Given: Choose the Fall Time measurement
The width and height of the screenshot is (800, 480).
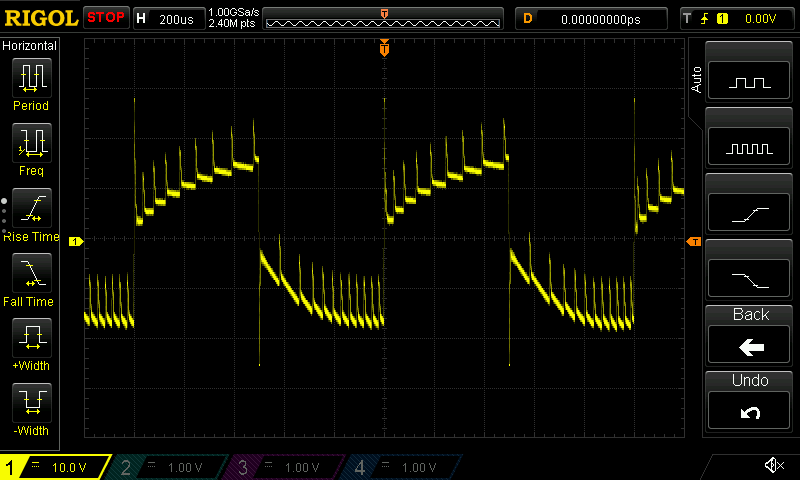Looking at the screenshot, I should click(x=32, y=273).
